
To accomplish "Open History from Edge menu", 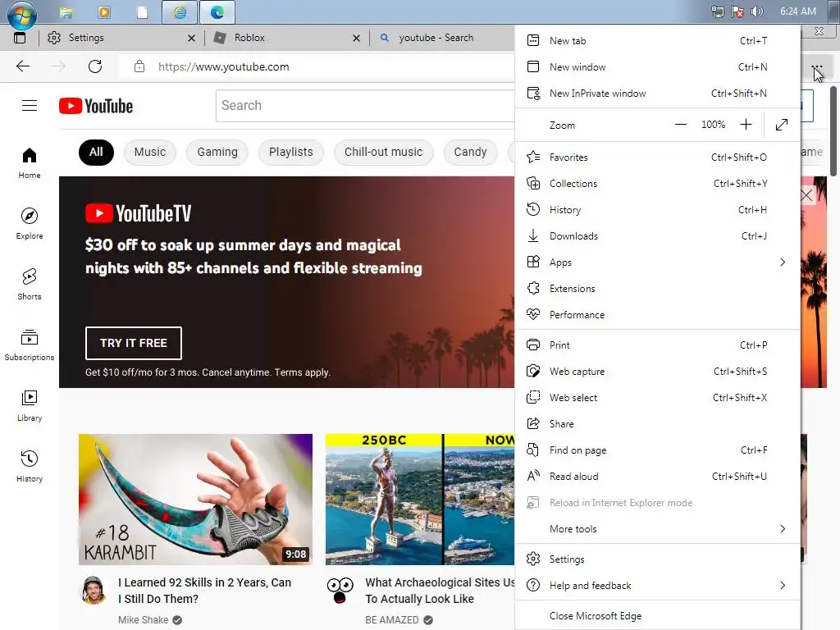I will [x=657, y=209].
